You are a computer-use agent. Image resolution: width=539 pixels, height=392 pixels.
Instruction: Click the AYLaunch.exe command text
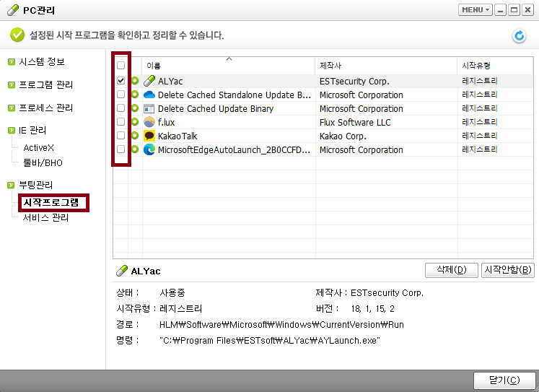(270, 341)
